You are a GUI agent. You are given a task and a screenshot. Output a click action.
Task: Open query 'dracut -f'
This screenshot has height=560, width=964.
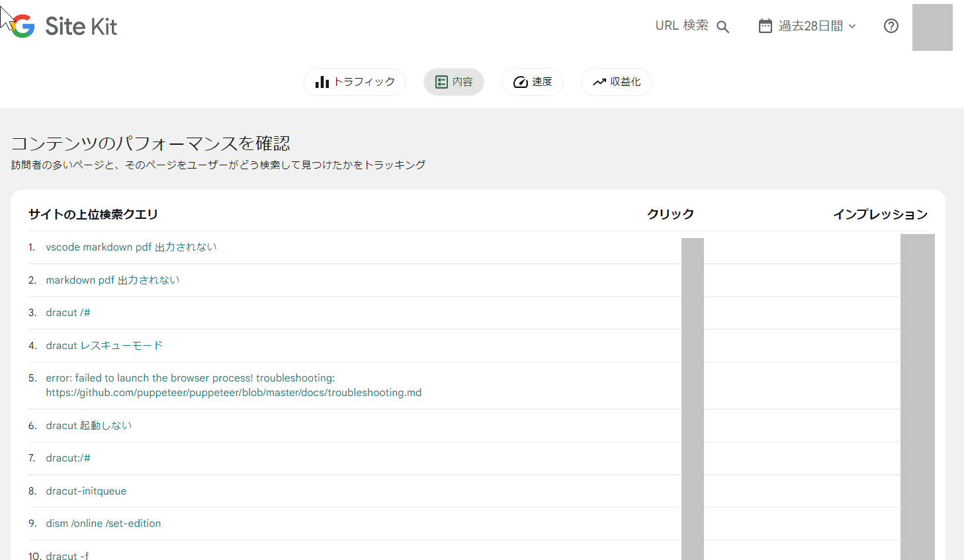67,556
